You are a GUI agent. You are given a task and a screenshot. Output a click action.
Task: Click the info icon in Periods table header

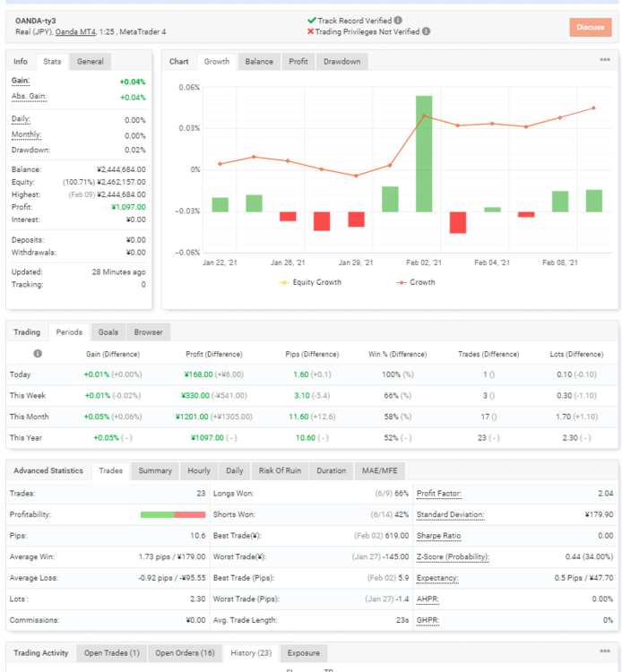(38, 354)
